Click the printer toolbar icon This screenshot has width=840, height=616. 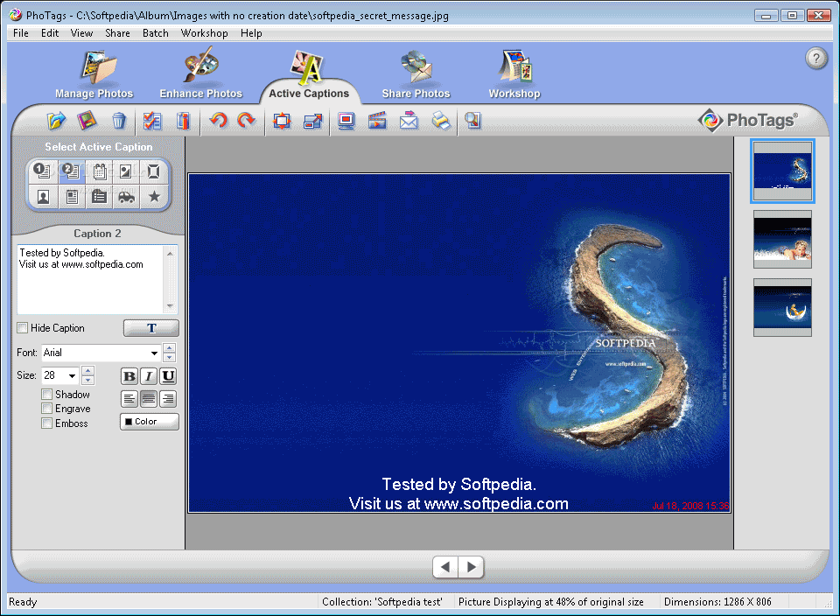pyautogui.click(x=441, y=121)
